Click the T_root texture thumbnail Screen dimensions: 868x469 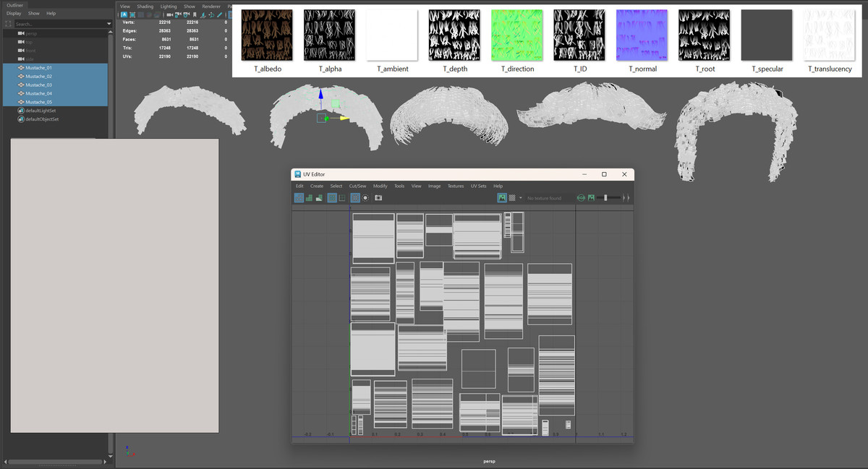[x=704, y=35]
